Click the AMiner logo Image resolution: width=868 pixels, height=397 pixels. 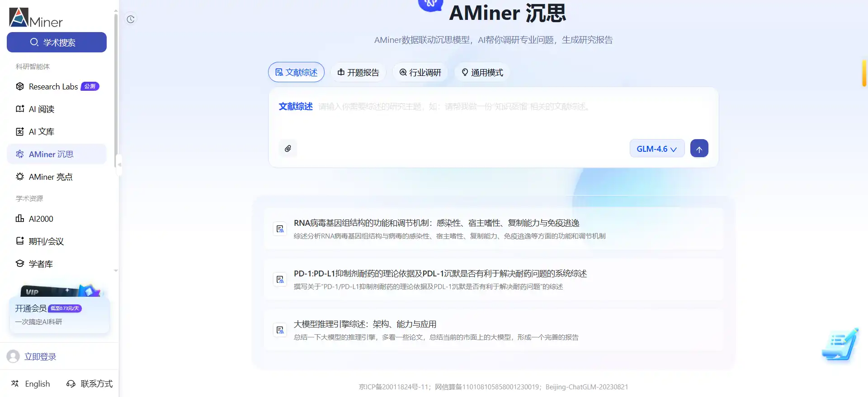click(36, 18)
